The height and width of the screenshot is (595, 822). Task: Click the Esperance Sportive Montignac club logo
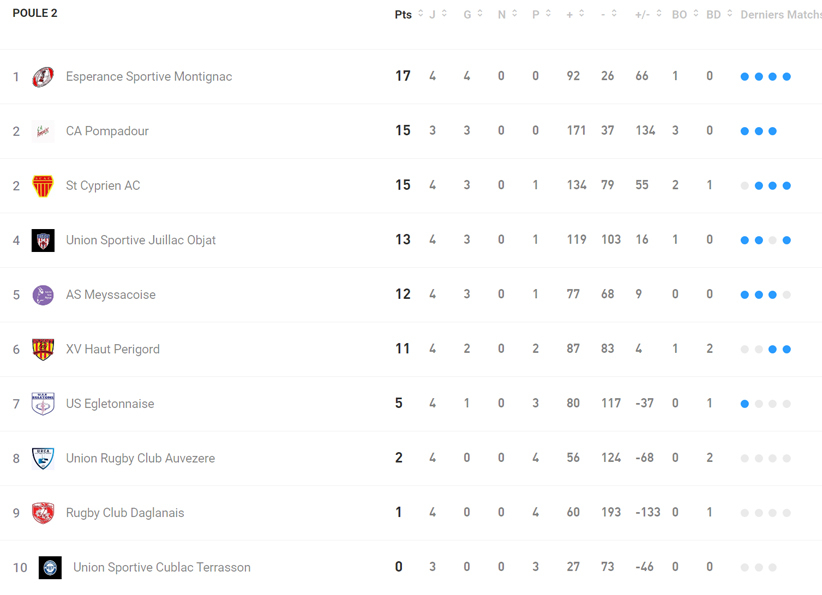coord(43,77)
